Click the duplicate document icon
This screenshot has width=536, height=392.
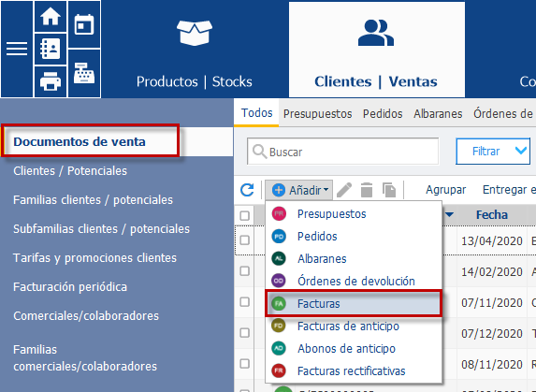[389, 190]
